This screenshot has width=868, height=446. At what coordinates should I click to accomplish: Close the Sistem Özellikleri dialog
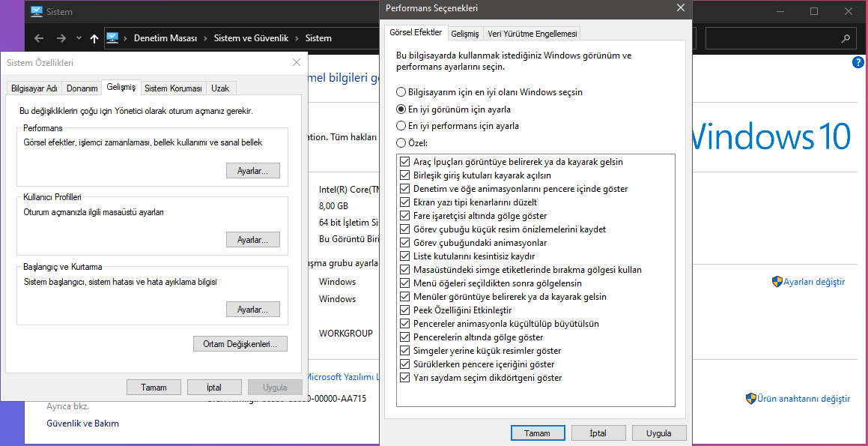pyautogui.click(x=297, y=63)
